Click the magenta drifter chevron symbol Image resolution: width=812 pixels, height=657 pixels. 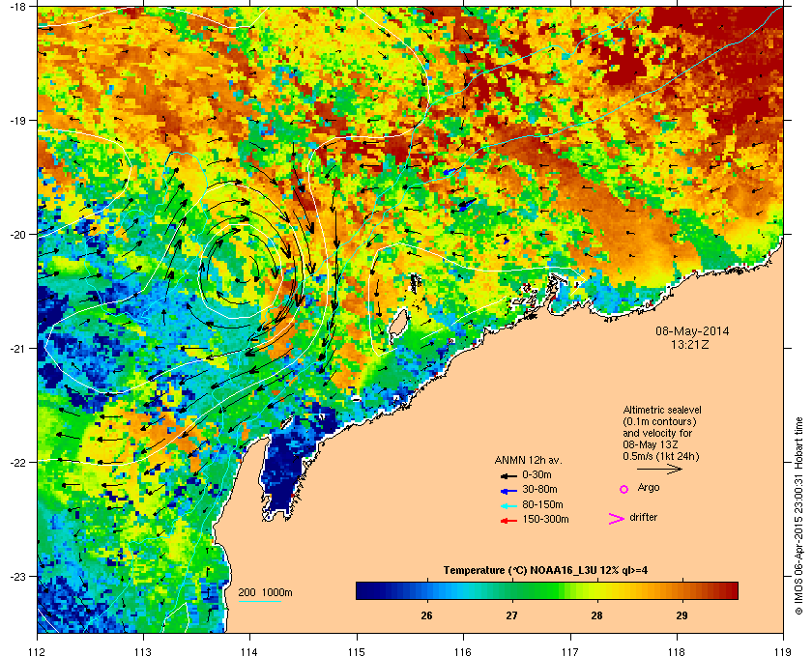(x=617, y=519)
